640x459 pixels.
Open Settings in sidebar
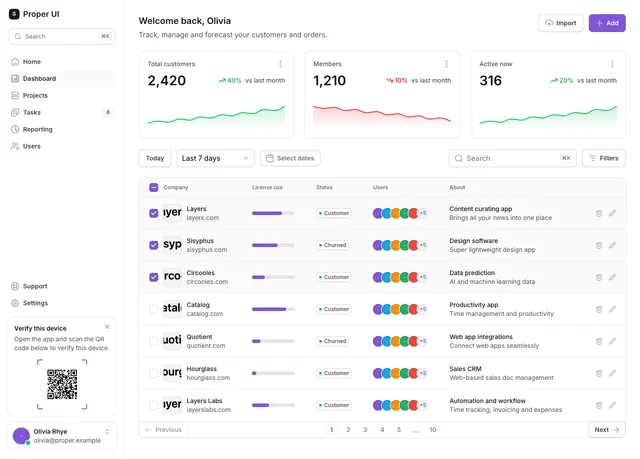click(62, 303)
